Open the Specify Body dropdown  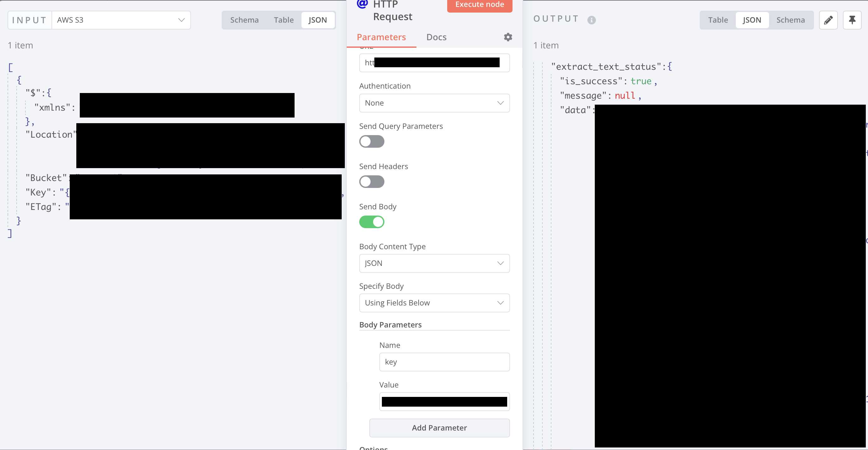click(434, 303)
